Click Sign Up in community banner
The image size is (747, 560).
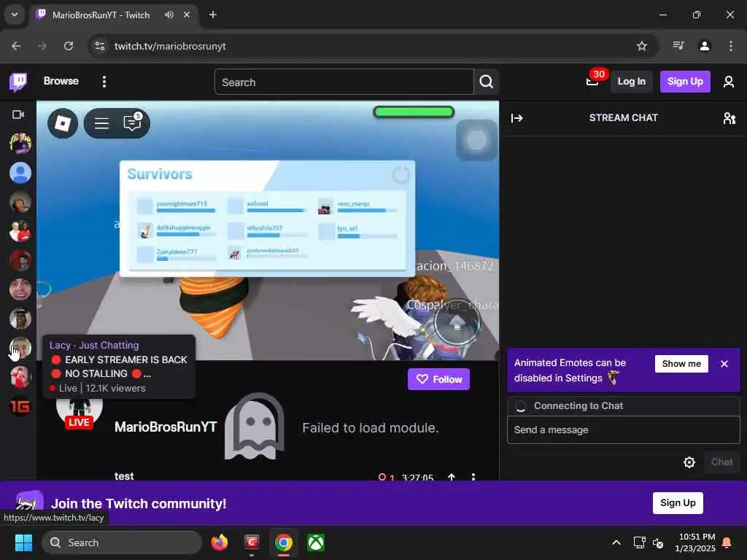(678, 503)
